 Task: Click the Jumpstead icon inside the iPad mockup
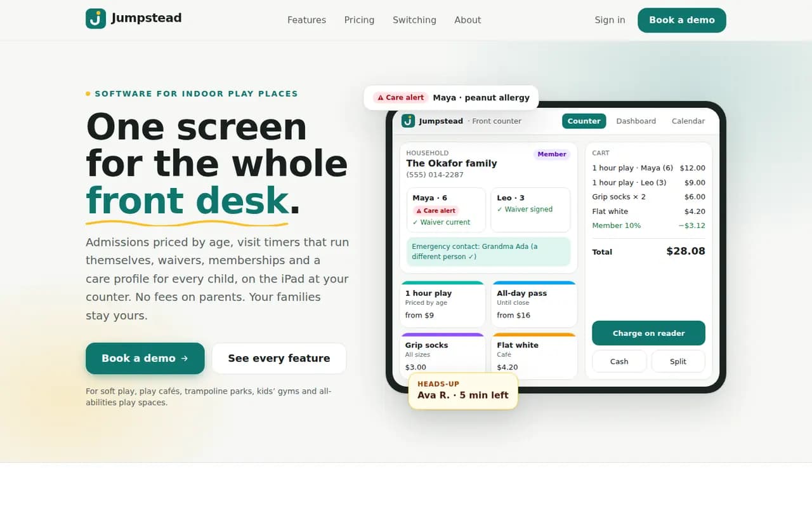(x=408, y=121)
